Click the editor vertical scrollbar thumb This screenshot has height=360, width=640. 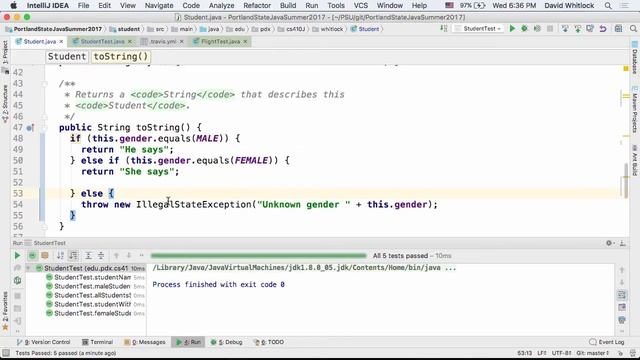click(626, 180)
